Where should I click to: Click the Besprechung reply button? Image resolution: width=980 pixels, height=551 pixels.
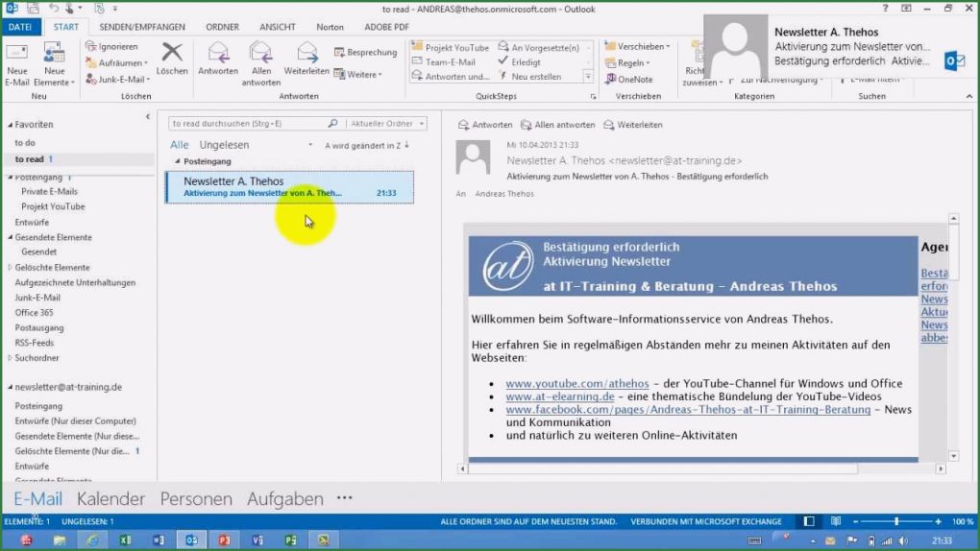pyautogui.click(x=366, y=53)
